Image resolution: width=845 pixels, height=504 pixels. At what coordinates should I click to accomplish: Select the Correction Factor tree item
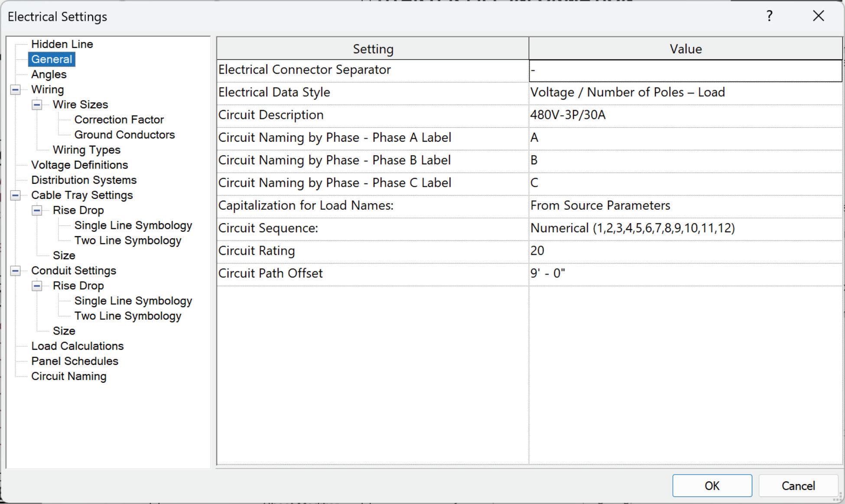(x=119, y=120)
